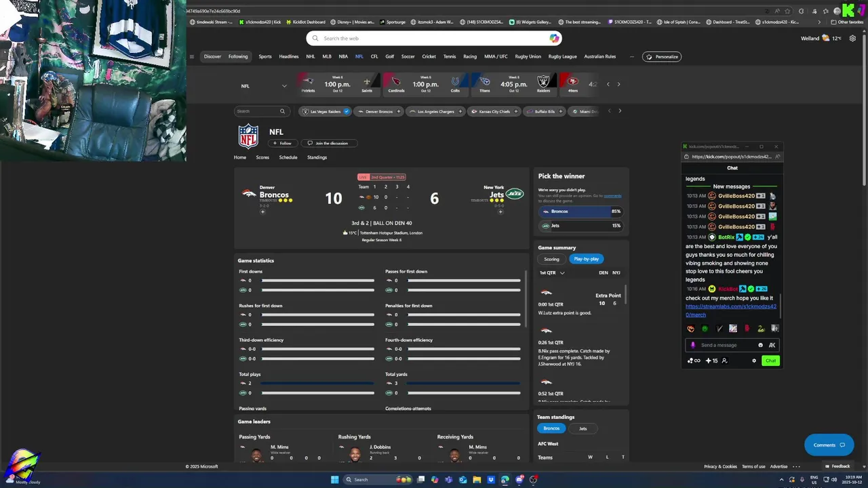Image resolution: width=868 pixels, height=488 pixels.
Task: Click Join the discussion button
Action: [x=328, y=143]
